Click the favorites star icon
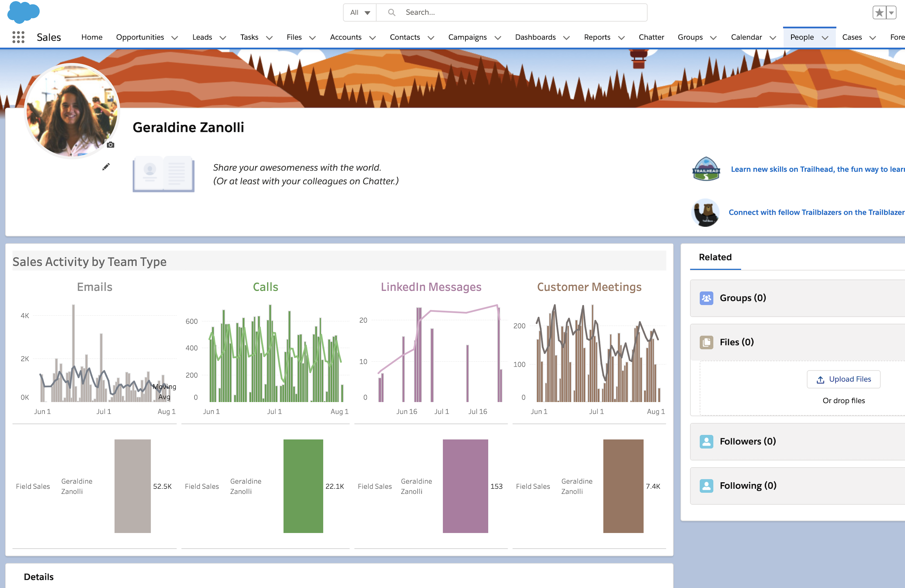This screenshot has width=905, height=588. tap(879, 12)
